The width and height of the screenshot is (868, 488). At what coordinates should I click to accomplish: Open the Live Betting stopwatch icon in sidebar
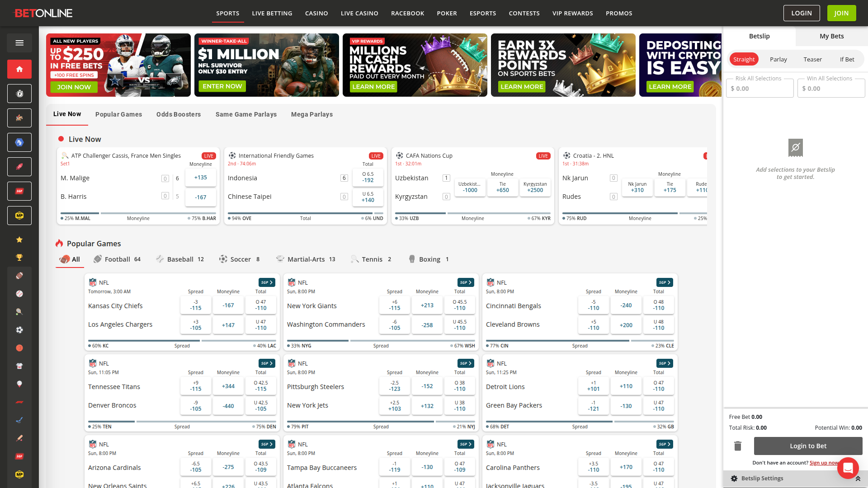click(19, 94)
